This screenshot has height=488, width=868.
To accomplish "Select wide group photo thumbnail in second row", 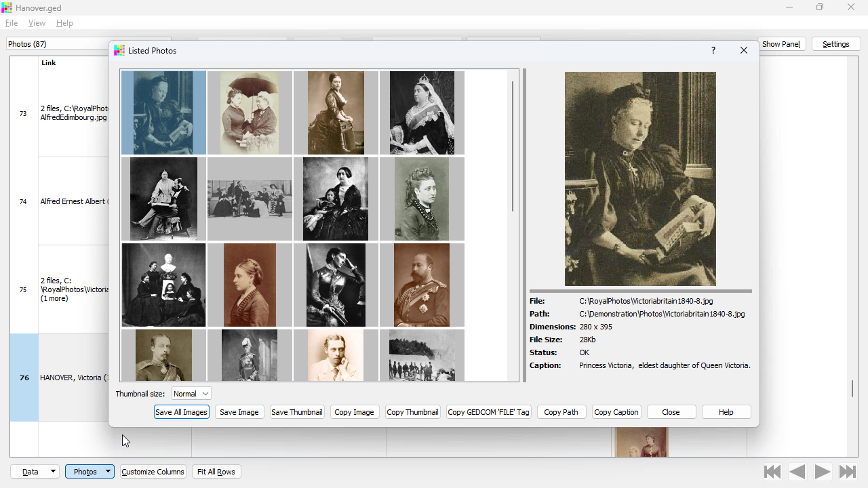I will [x=250, y=199].
